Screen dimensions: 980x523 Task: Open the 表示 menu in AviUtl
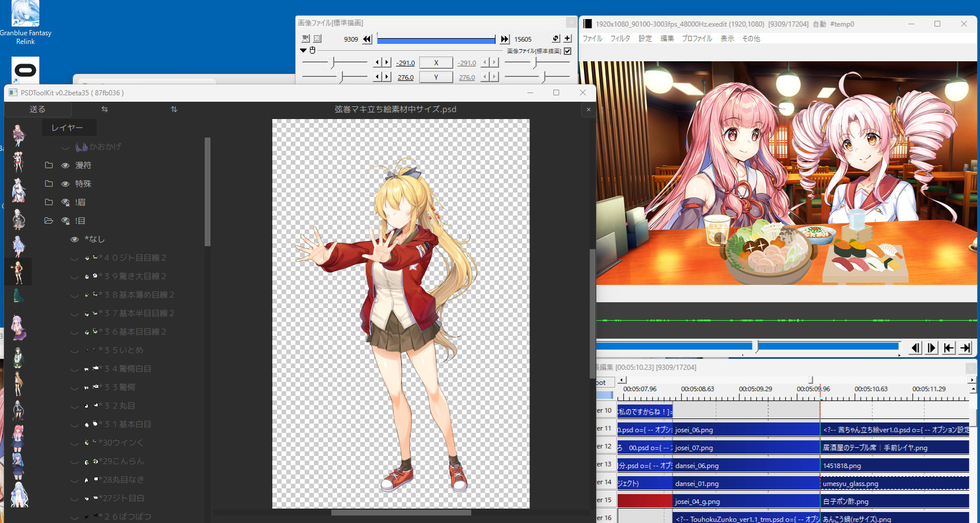point(727,39)
